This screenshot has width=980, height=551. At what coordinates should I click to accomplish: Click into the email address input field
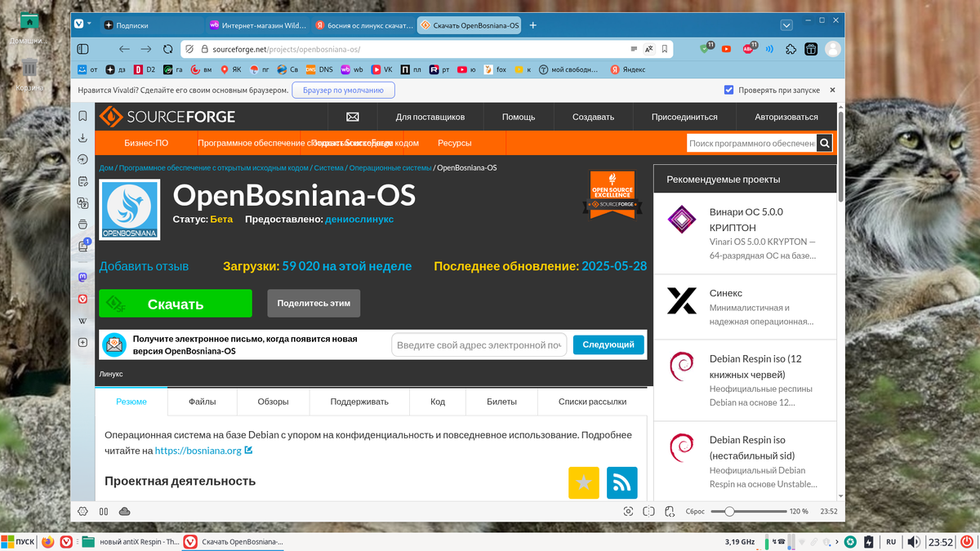pyautogui.click(x=479, y=344)
